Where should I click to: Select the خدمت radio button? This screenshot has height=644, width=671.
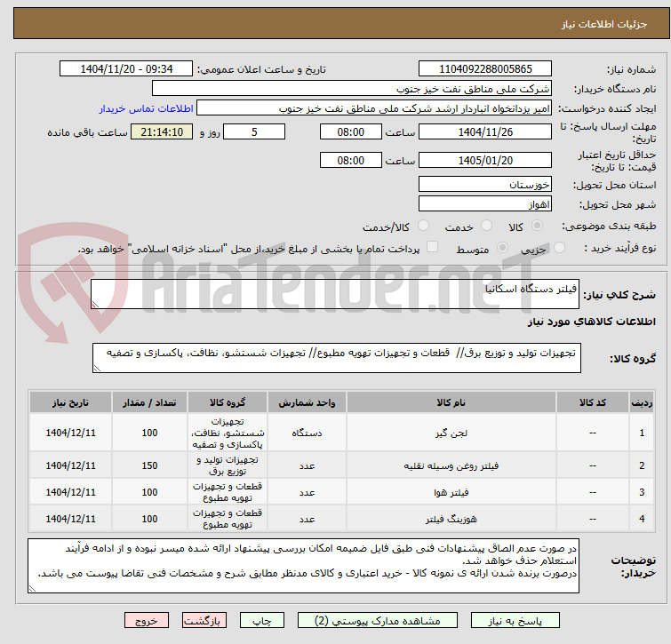coord(486,226)
